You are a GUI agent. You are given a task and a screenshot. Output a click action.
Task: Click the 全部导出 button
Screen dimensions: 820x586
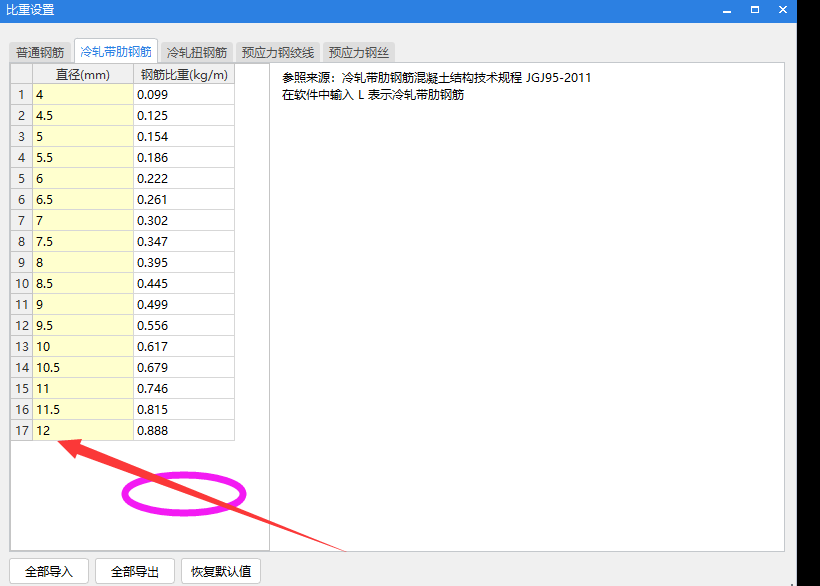point(134,570)
